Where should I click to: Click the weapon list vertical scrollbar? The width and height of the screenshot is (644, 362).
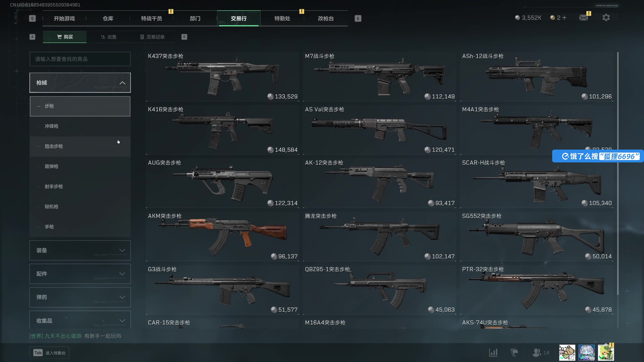click(x=618, y=173)
